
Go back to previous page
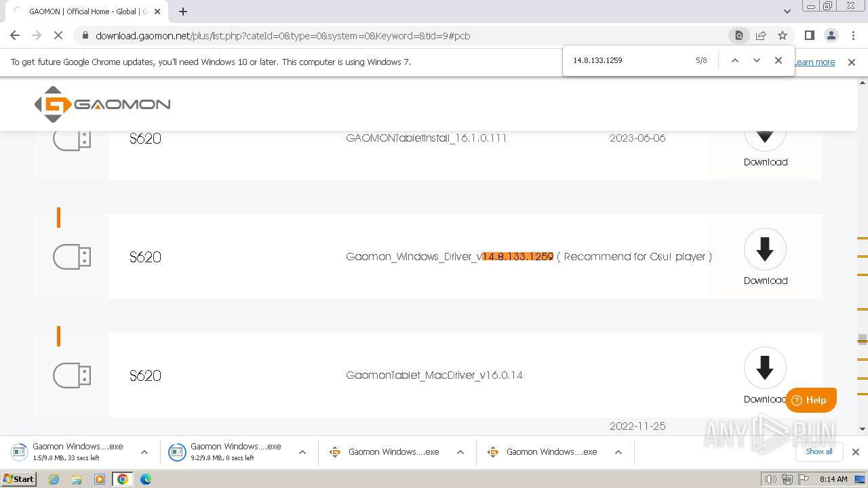point(15,35)
